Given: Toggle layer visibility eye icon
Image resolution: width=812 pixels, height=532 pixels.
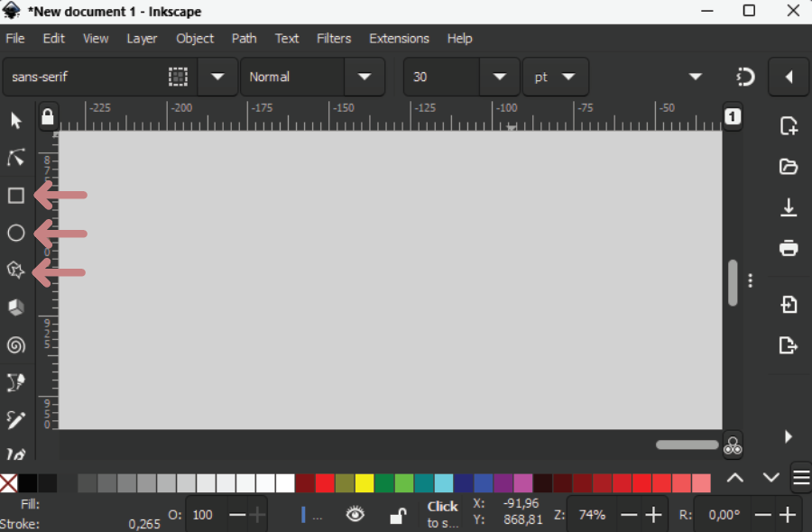Looking at the screenshot, I should tap(355, 514).
